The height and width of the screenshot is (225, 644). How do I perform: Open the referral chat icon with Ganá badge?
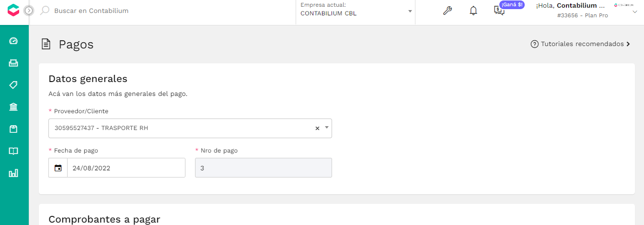[x=500, y=11]
